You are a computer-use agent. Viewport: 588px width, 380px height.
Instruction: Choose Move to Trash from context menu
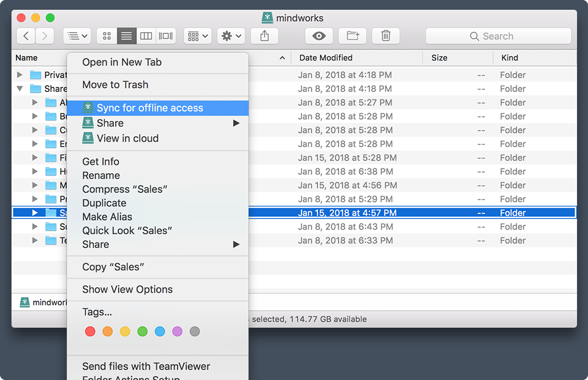115,85
